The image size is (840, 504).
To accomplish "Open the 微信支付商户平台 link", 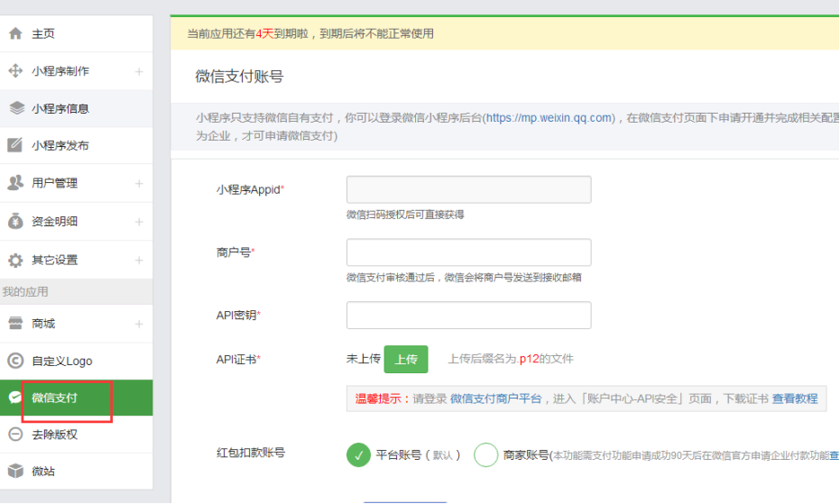I will tap(495, 398).
